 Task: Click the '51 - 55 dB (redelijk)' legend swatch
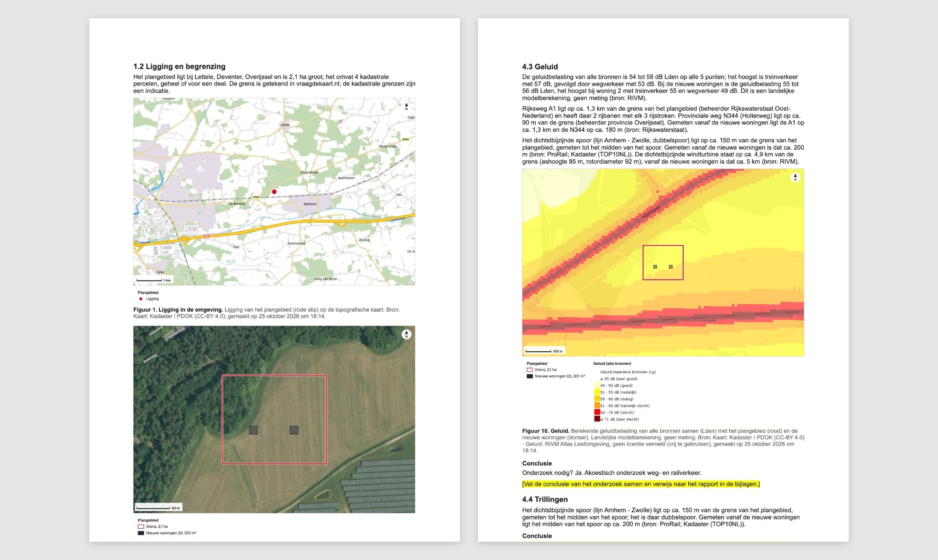pyautogui.click(x=597, y=392)
